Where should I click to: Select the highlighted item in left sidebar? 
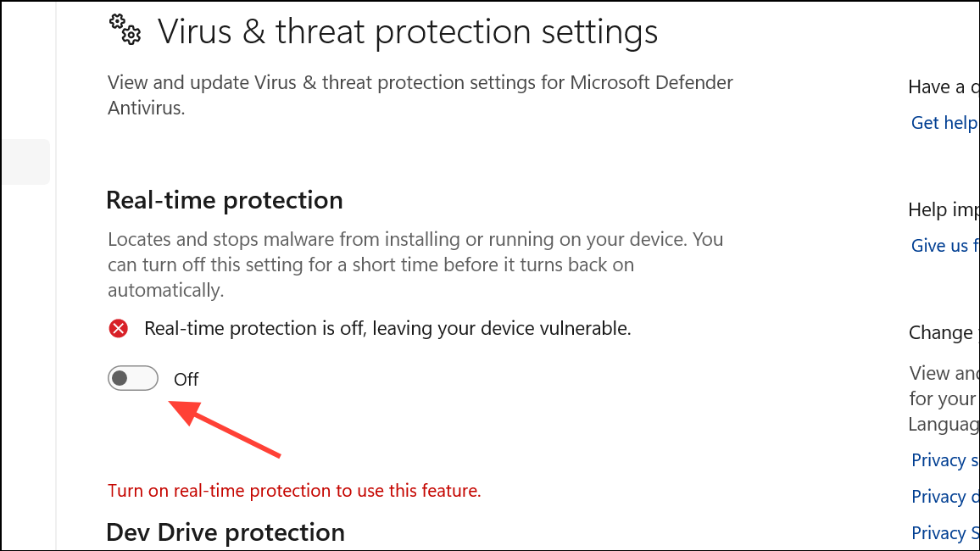(25, 162)
